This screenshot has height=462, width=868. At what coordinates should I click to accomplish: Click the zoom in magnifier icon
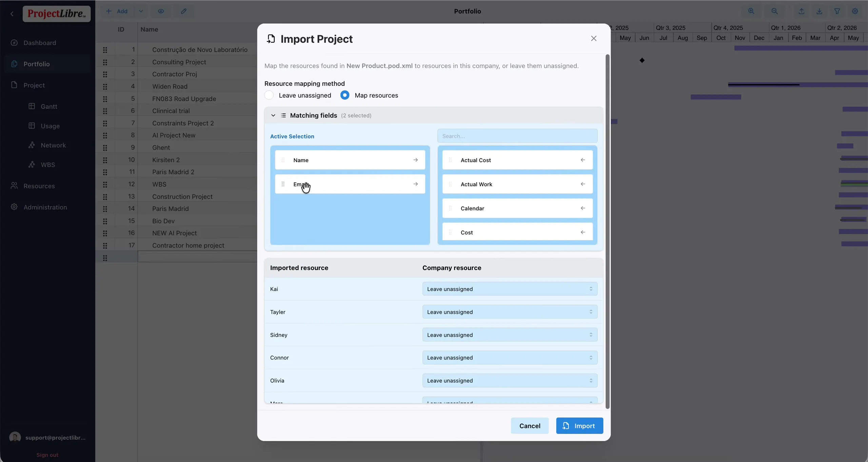(751, 11)
